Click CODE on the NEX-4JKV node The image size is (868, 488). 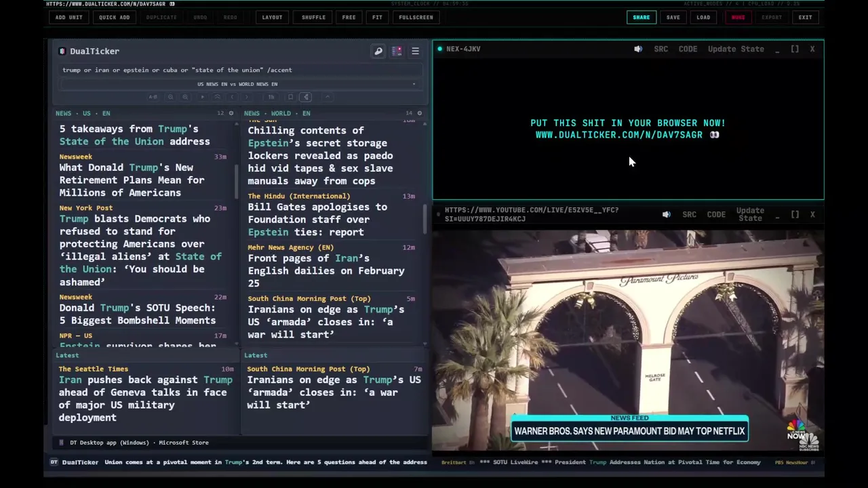click(688, 49)
